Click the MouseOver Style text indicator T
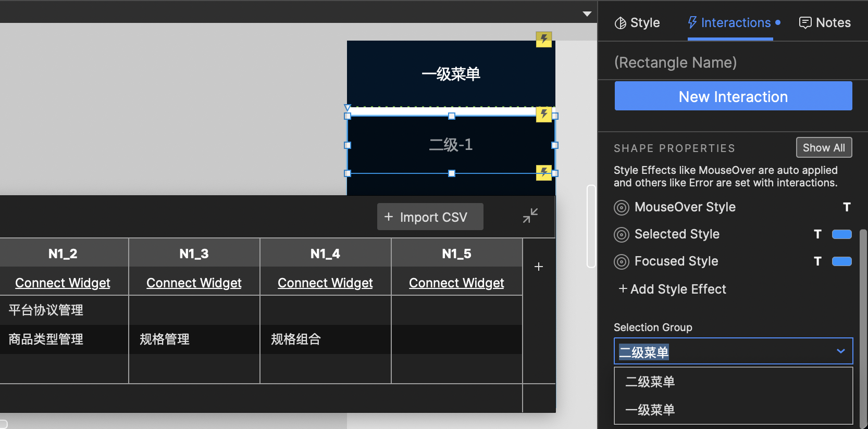Screen dimensions: 868x429 pos(847,207)
